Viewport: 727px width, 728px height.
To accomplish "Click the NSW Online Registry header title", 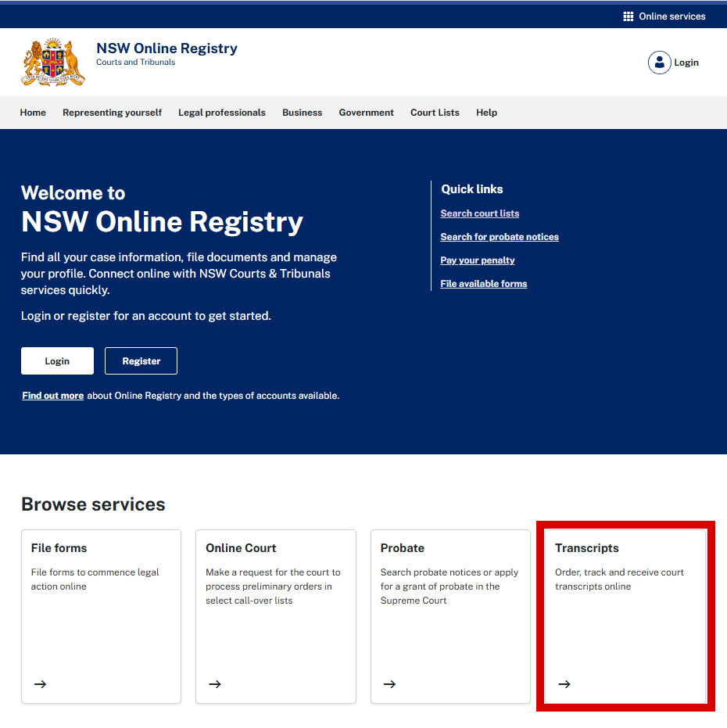I will (x=167, y=48).
